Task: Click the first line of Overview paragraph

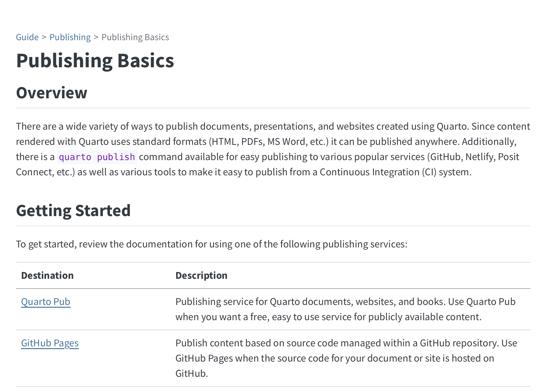Action: click(273, 126)
